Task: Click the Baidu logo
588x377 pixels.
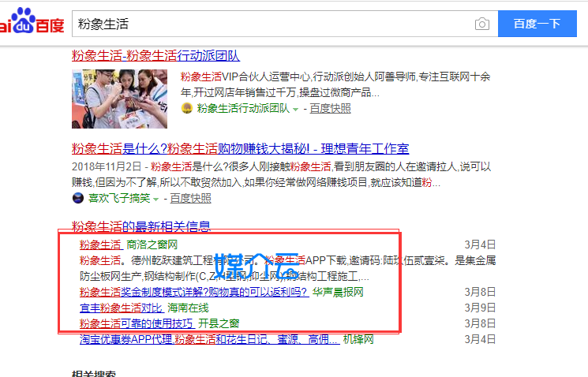Action: (30, 23)
